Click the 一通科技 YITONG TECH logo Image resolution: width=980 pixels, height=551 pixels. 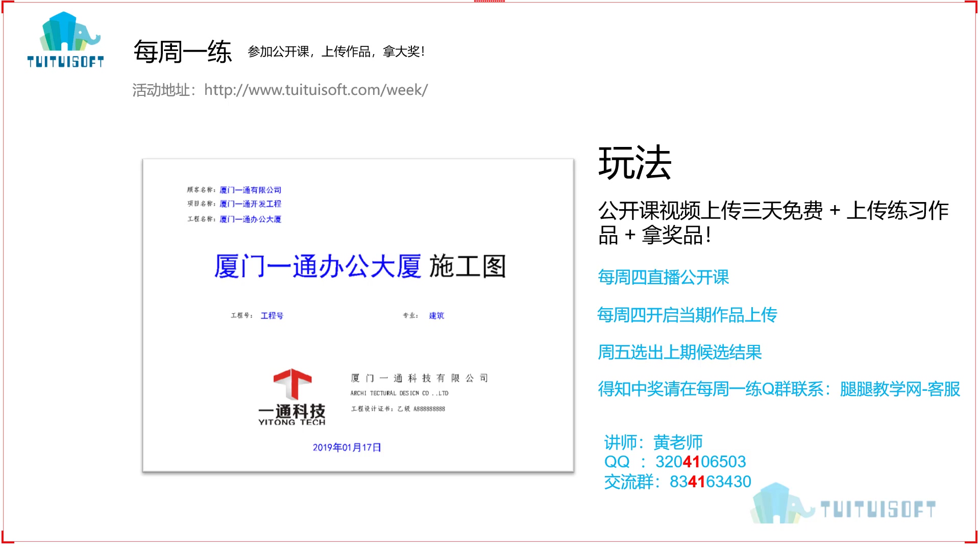tap(292, 397)
